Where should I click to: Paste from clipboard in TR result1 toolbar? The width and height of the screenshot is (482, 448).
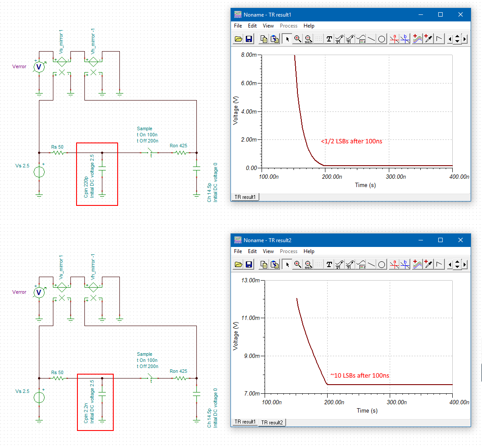tap(275, 39)
